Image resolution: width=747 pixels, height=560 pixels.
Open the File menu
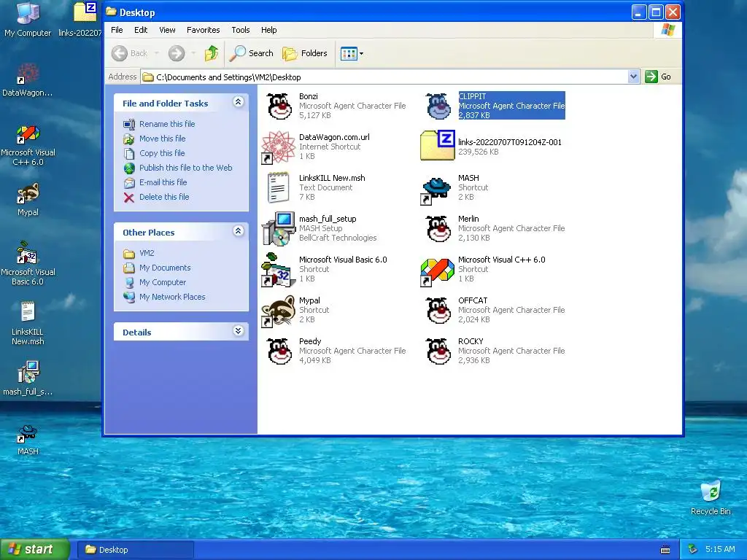pos(117,30)
